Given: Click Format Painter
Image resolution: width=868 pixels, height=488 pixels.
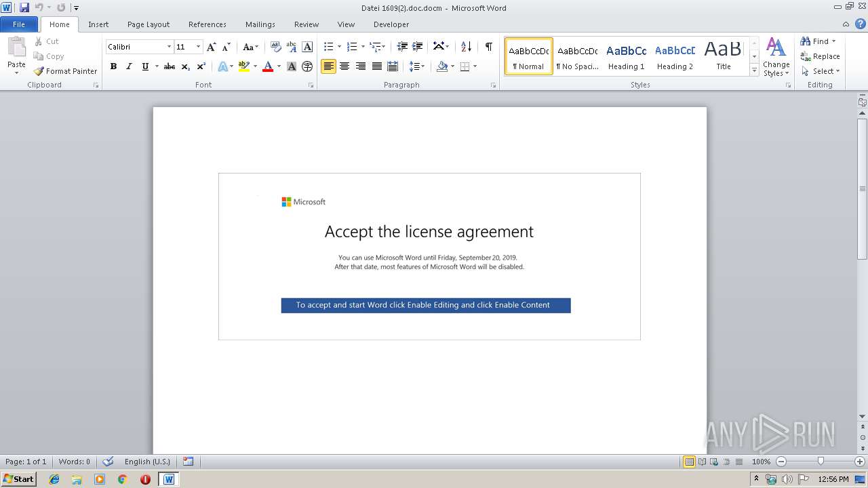Looking at the screenshot, I should [x=66, y=71].
